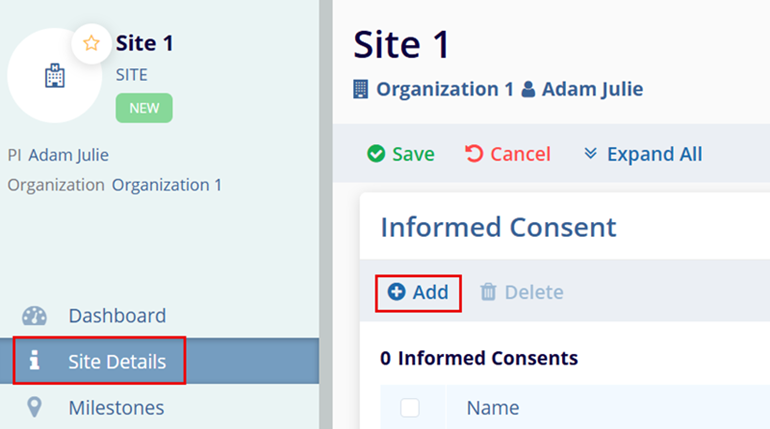Open the Dashboard menu item
The height and width of the screenshot is (429, 770).
(x=117, y=316)
